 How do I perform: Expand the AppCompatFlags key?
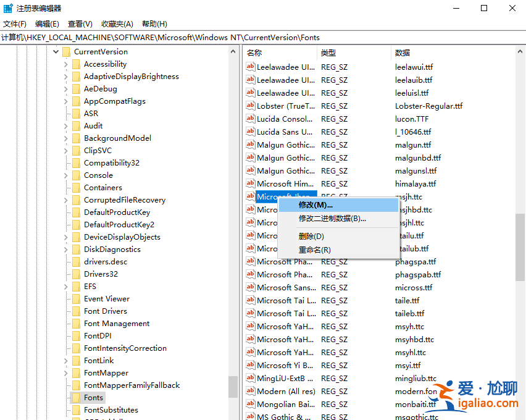click(x=65, y=101)
